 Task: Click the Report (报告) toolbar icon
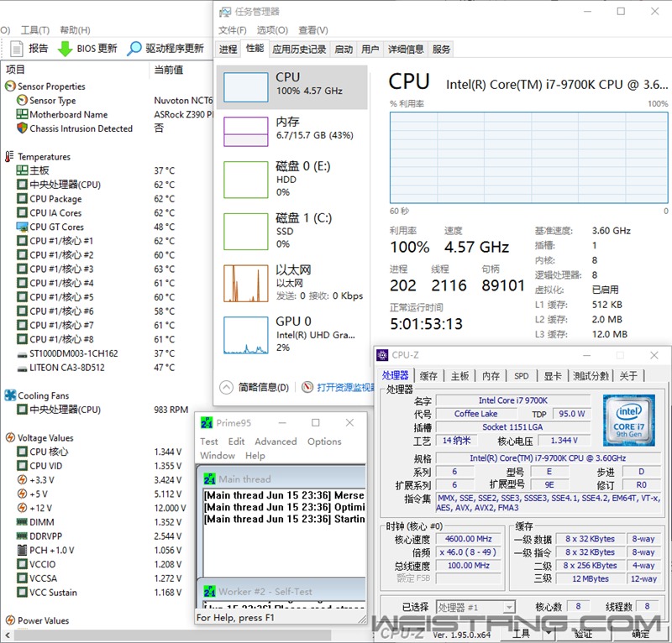click(16, 49)
